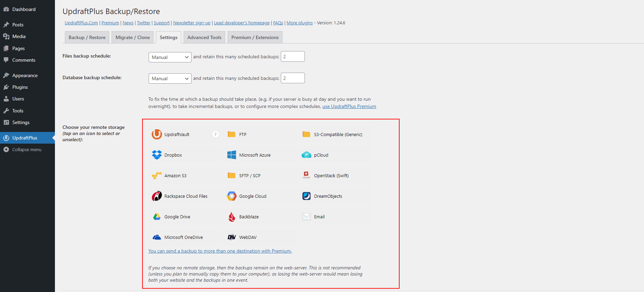Select the Amazon S3 icon
Image resolution: width=644 pixels, height=292 pixels.
tap(157, 175)
